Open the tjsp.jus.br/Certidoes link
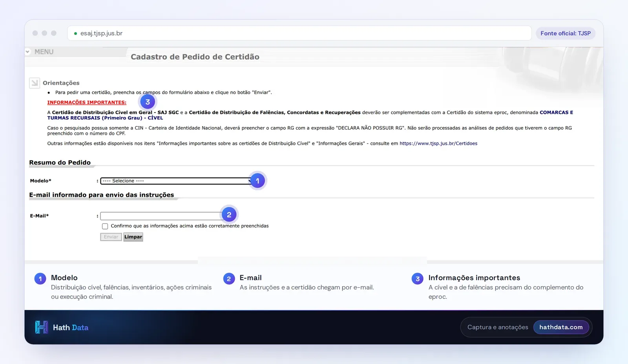Image resolution: width=628 pixels, height=364 pixels. click(438, 144)
